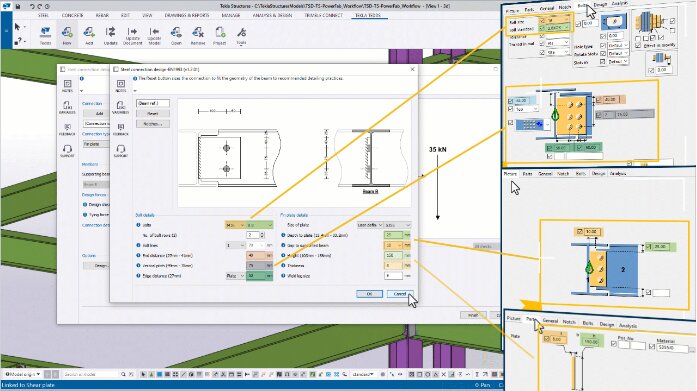Switch to the CONCRETE ribbon tab
The width and height of the screenshot is (697, 391).
coord(72,16)
